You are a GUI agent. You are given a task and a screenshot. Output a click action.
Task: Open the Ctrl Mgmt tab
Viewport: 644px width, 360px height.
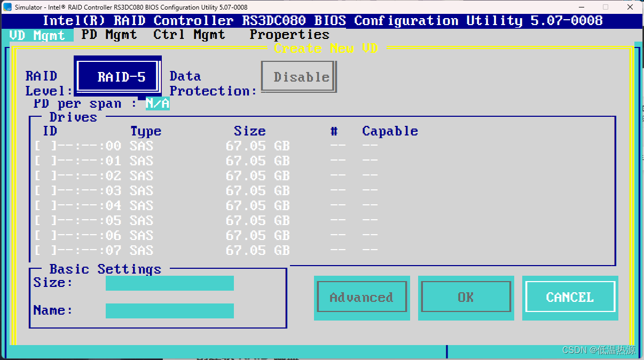[187, 35]
